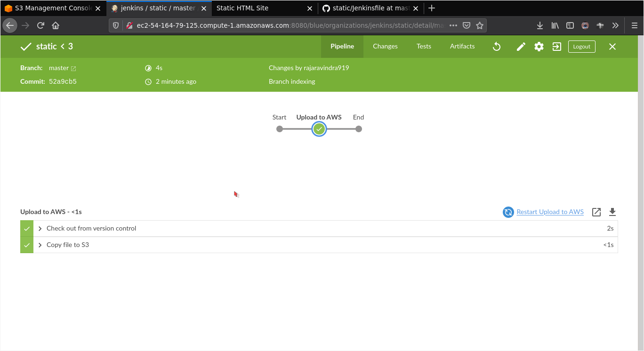The image size is (644, 351).
Task: Go to browser home page
Action: click(56, 25)
